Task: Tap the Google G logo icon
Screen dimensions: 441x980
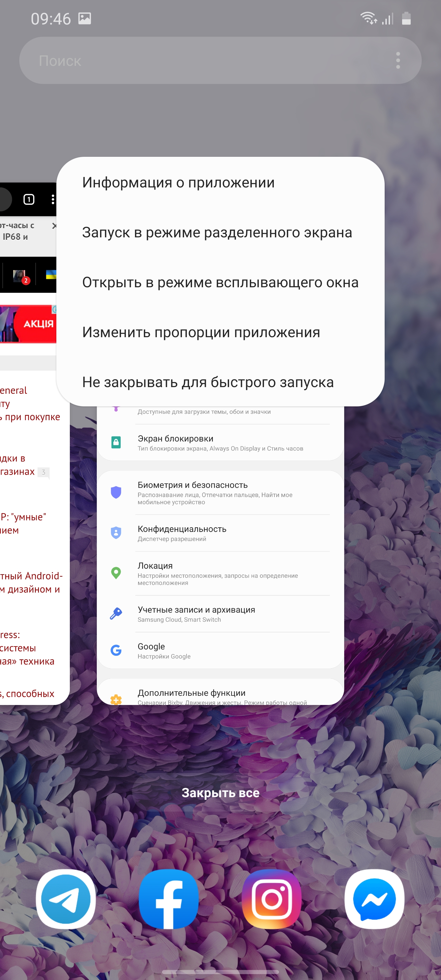Action: click(116, 650)
